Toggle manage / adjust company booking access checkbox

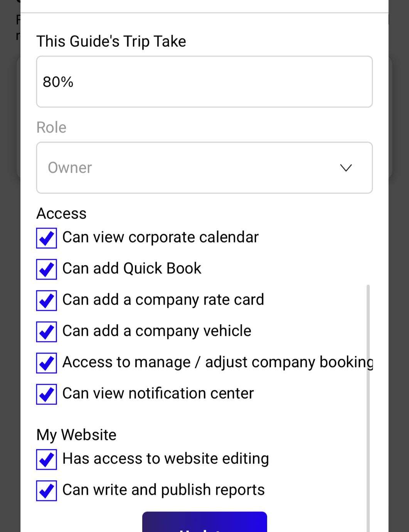pos(47,363)
